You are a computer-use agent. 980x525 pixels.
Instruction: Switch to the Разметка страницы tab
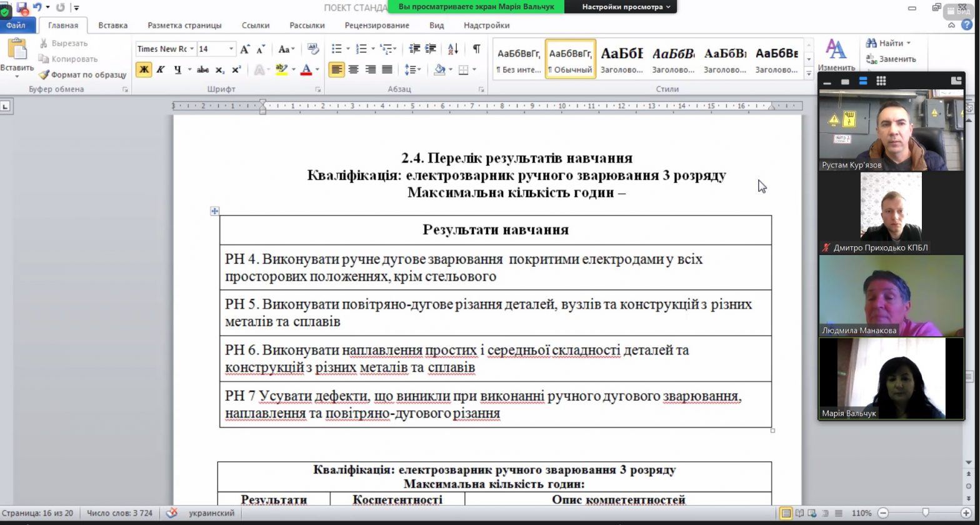(184, 25)
